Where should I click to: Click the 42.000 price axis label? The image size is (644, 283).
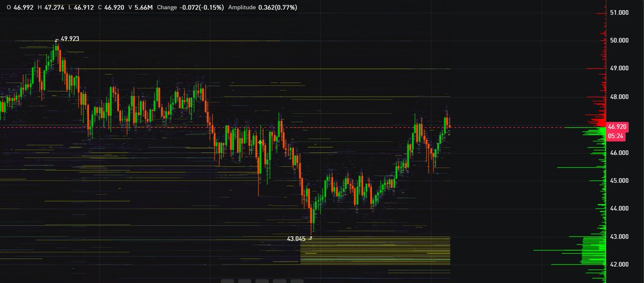(x=619, y=264)
